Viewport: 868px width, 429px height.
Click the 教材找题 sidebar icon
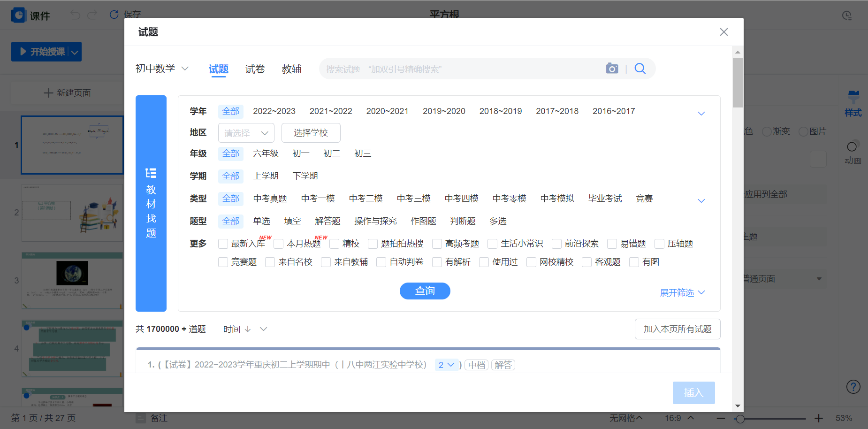151,173
